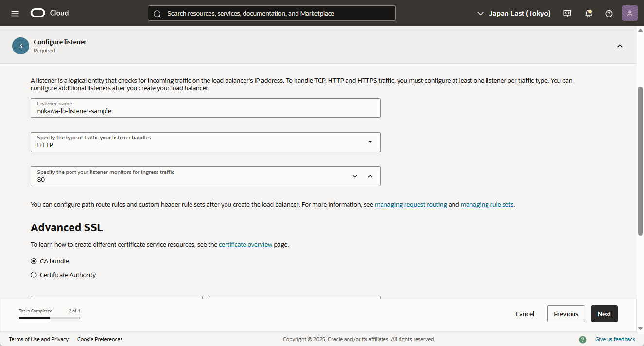
Task: Open the help question mark icon
Action: click(609, 13)
